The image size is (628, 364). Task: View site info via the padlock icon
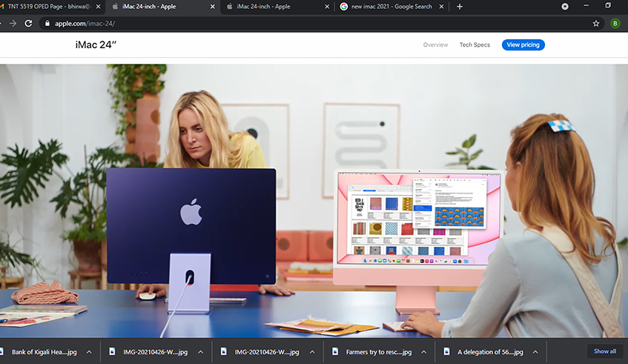47,23
